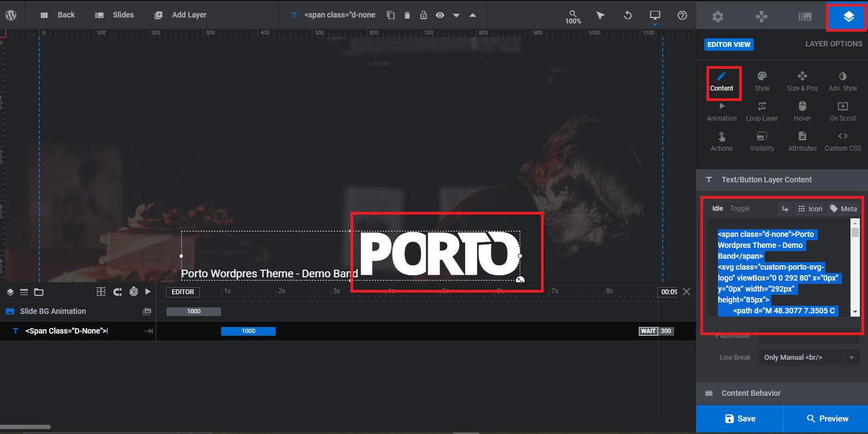Click the timeline list view icon
868x434 pixels.
click(x=24, y=292)
